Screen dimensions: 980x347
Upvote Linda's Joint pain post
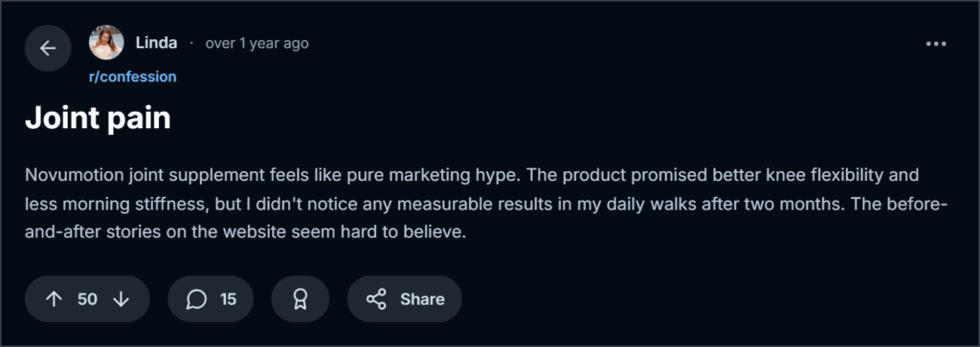[55, 299]
